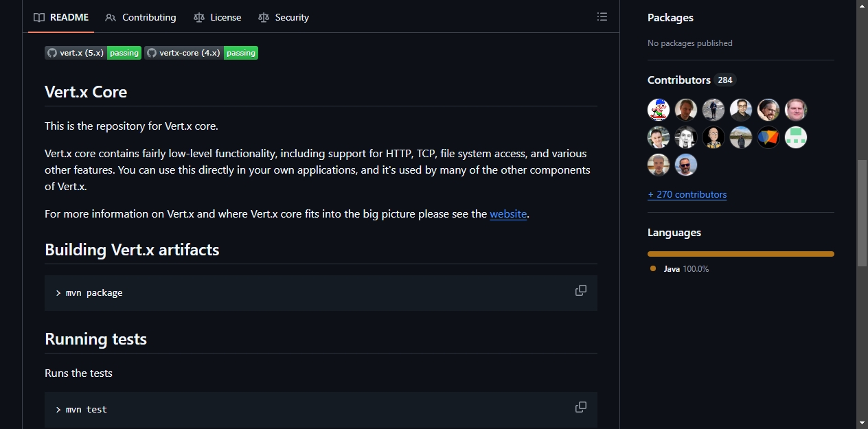This screenshot has width=868, height=429.
Task: Open the + 270 contributors link
Action: [687, 194]
